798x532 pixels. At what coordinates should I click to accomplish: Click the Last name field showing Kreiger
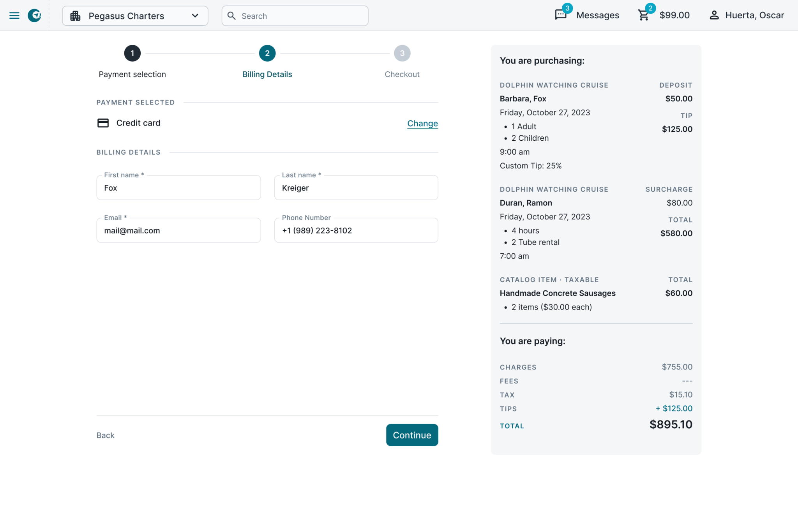coord(356,187)
